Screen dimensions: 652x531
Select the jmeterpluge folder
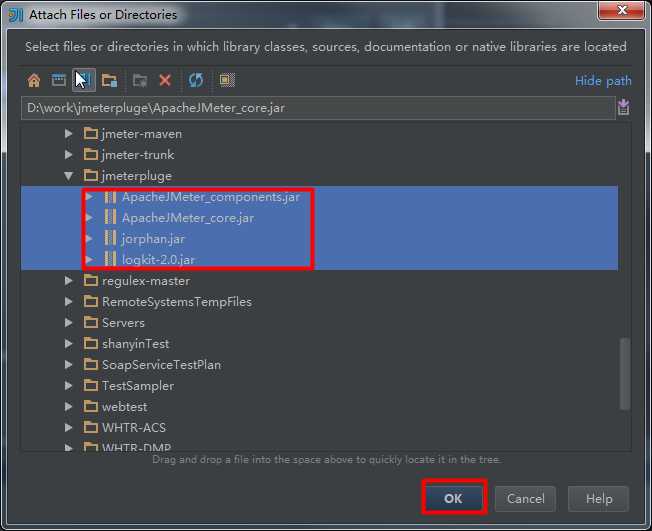(x=128, y=176)
